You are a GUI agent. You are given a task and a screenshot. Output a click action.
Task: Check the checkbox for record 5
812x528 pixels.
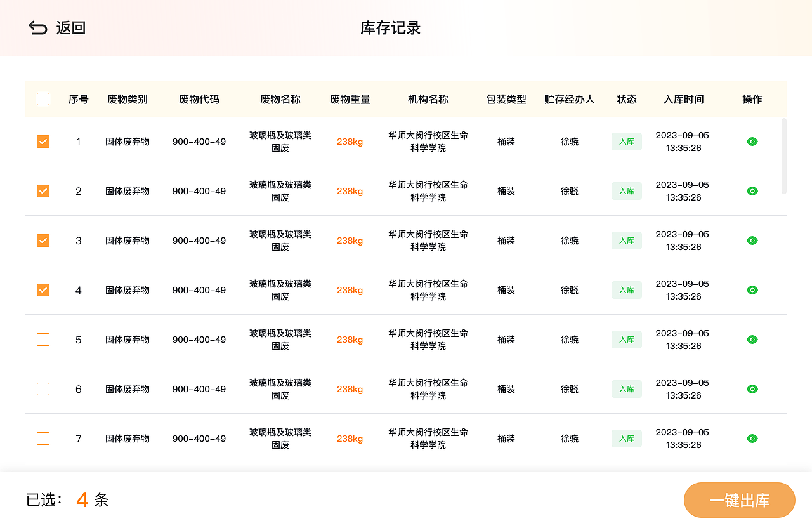(x=43, y=340)
